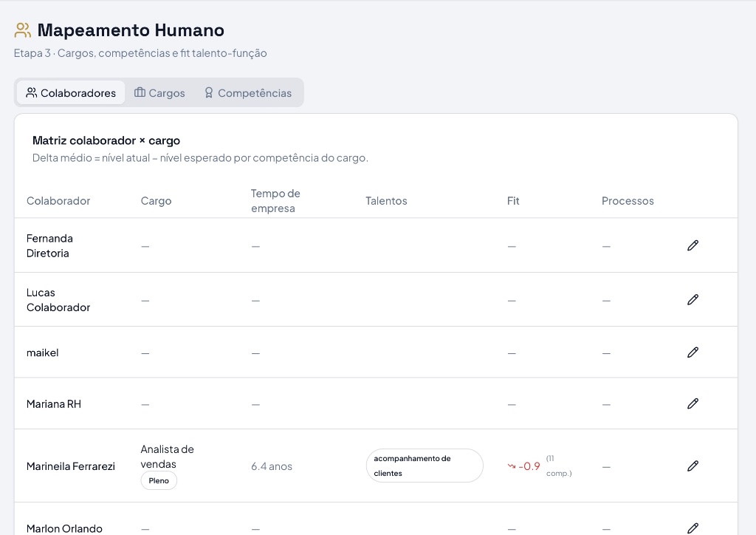Edit Fernanda Diretoria row with pencil icon
Viewport: 756px width, 535px height.
(693, 245)
